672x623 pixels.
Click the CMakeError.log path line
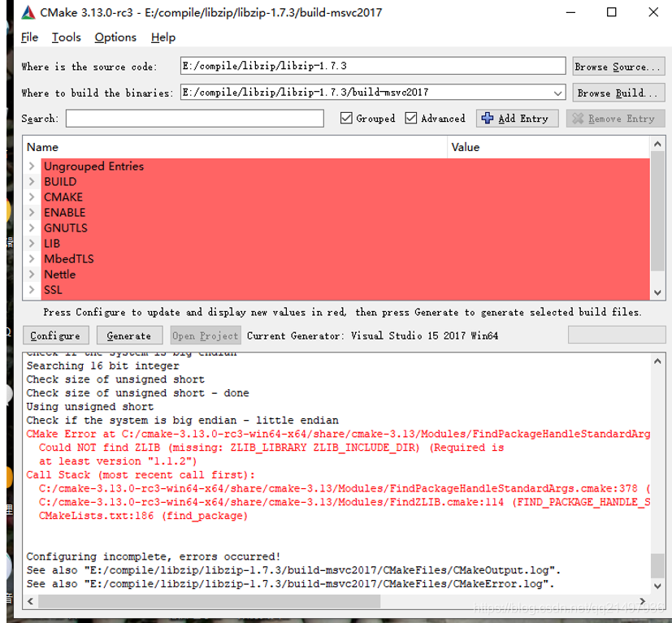coord(290,583)
